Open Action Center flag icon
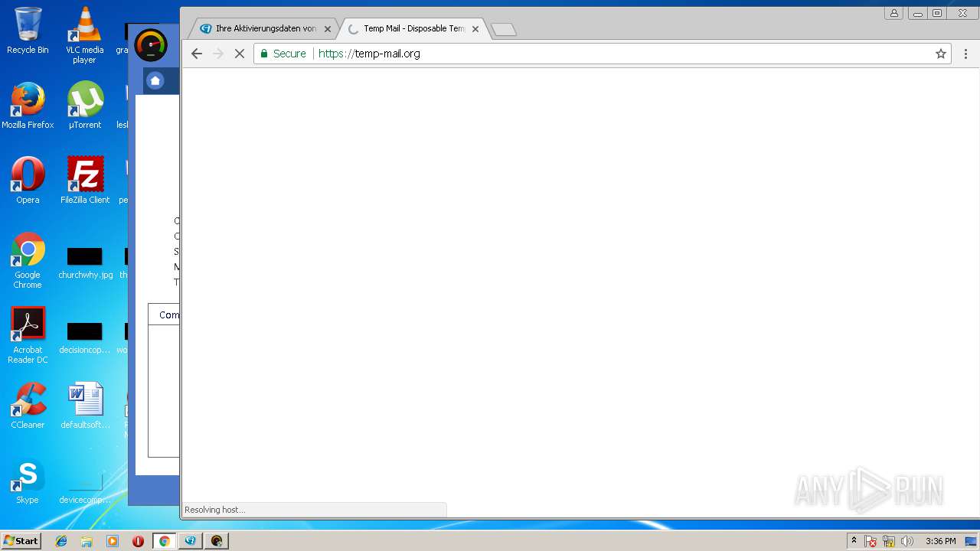Image resolution: width=980 pixels, height=551 pixels. pos(871,541)
